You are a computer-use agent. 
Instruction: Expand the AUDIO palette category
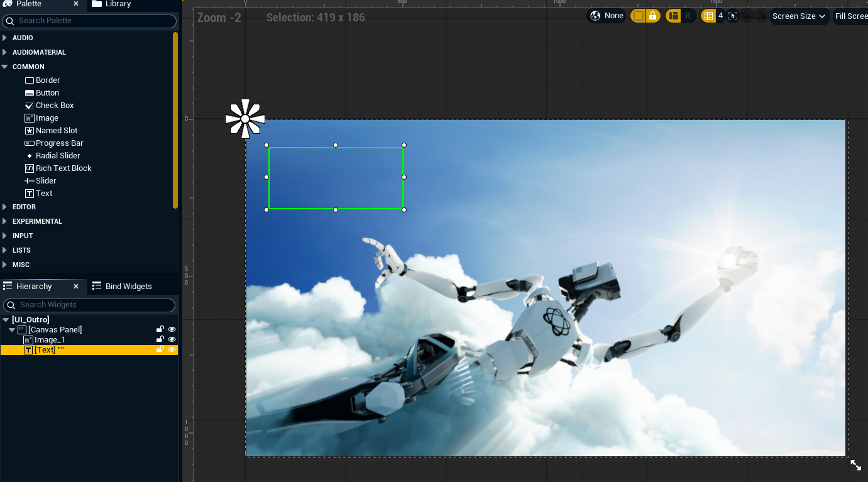click(5, 38)
